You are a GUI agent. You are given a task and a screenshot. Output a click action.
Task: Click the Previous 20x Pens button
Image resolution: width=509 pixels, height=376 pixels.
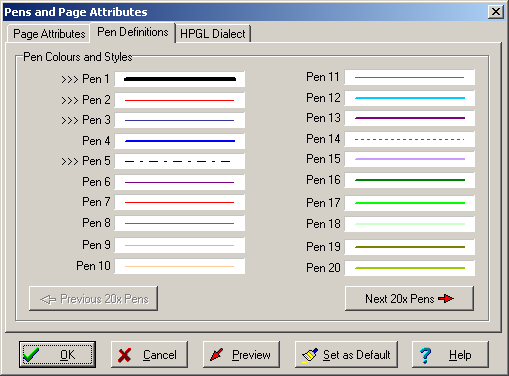[x=93, y=299]
